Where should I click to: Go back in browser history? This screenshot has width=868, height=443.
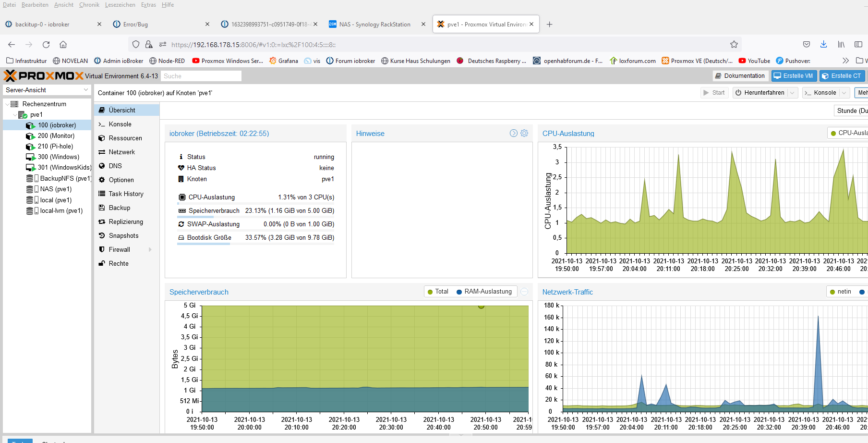pyautogui.click(x=12, y=45)
